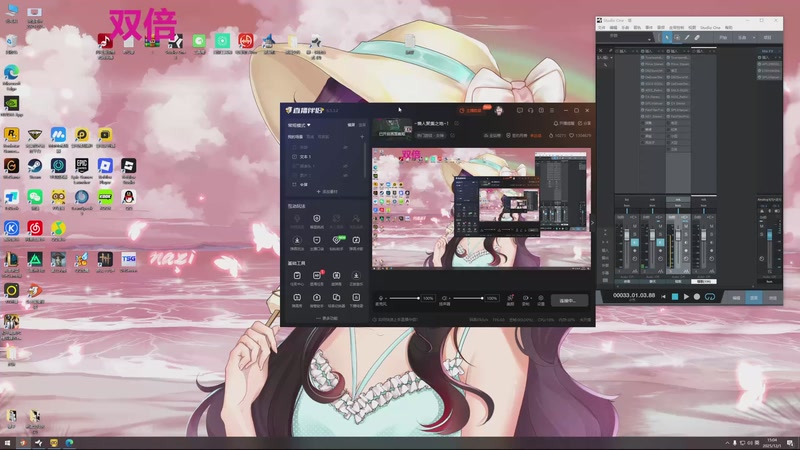The height and width of the screenshot is (450, 800).
Task: Click the microphone 100% value field
Action: tap(428, 298)
